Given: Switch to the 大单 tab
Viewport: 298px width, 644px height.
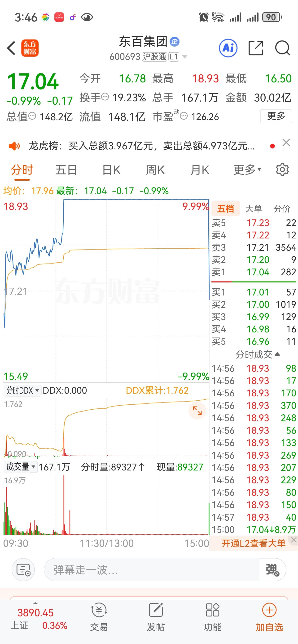Looking at the screenshot, I should (254, 209).
